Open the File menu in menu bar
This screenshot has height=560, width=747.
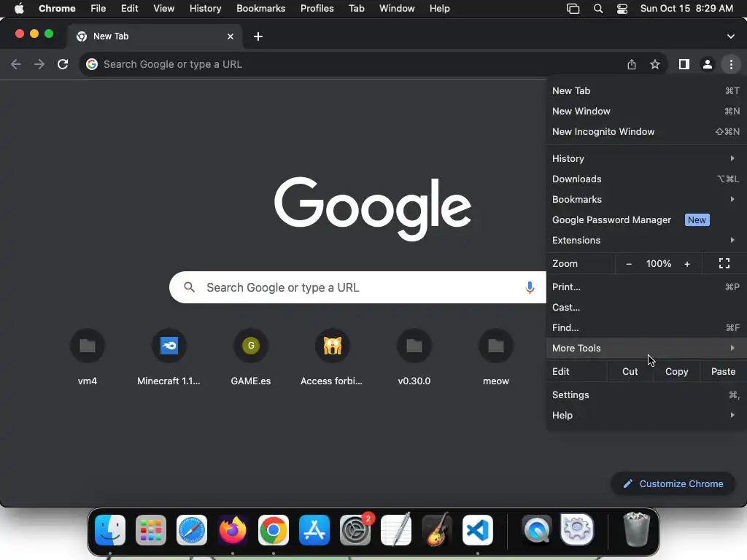coord(98,9)
